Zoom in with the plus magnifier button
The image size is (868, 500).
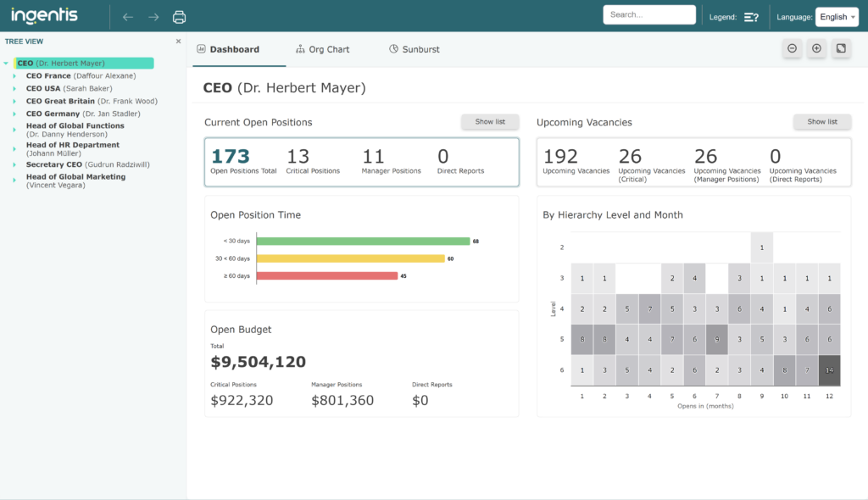816,48
